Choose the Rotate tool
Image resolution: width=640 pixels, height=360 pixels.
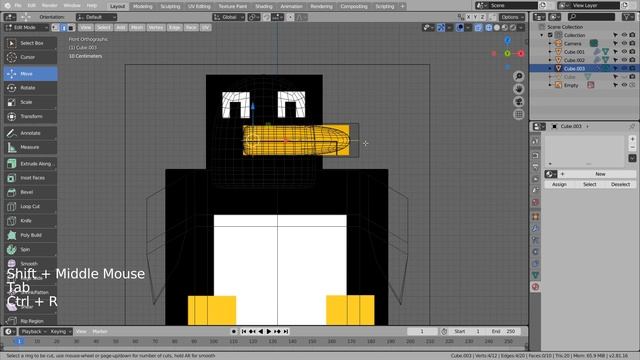coord(31,88)
